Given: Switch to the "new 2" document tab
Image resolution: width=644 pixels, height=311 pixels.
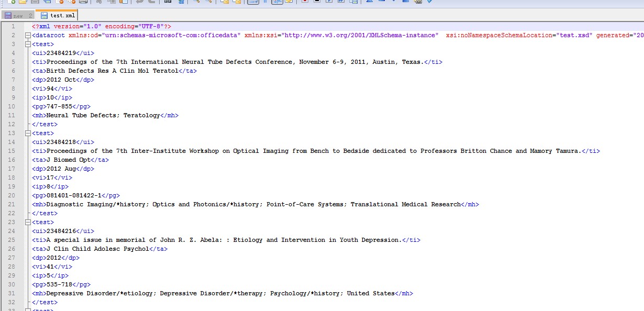Looking at the screenshot, I should (x=18, y=16).
